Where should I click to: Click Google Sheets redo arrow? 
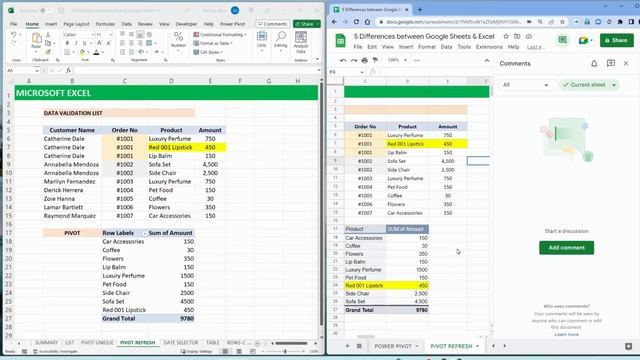tap(354, 60)
